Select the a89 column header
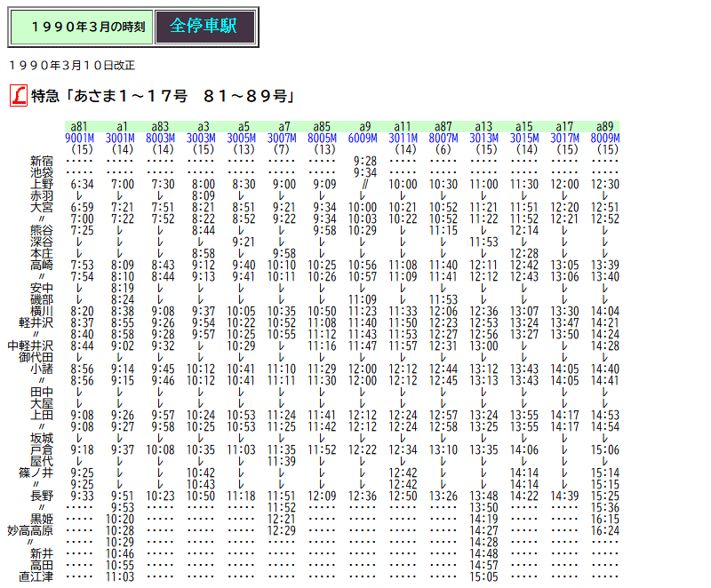711x588 pixels. click(x=605, y=127)
